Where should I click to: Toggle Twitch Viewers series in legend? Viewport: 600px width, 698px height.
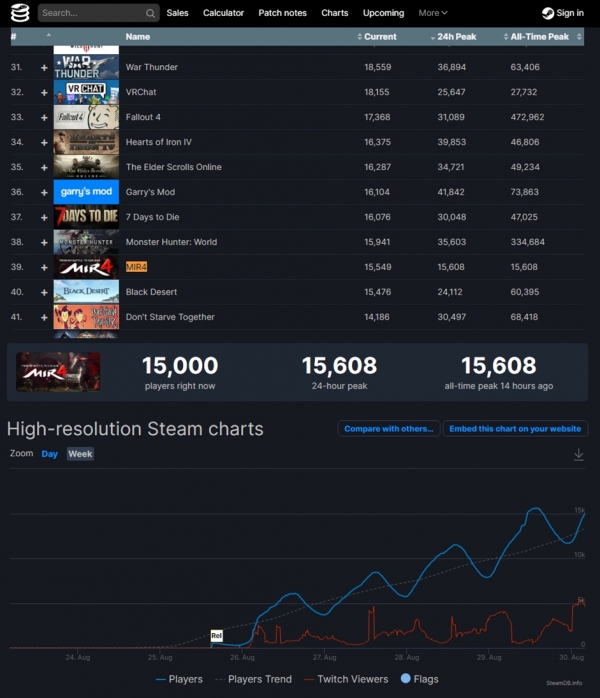[344, 679]
